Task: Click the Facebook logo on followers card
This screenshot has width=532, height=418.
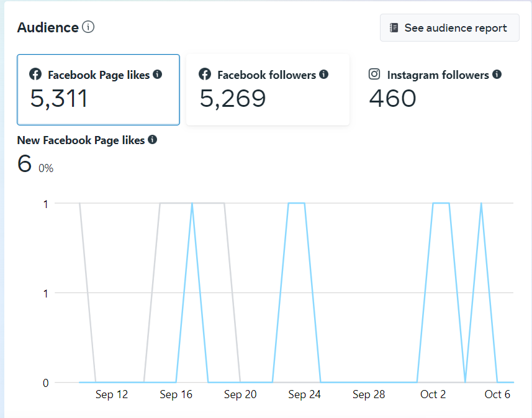Action: (x=205, y=75)
